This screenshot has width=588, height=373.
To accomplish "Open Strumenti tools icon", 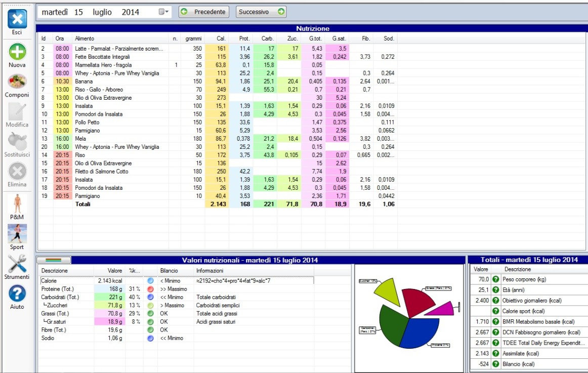I will (17, 264).
